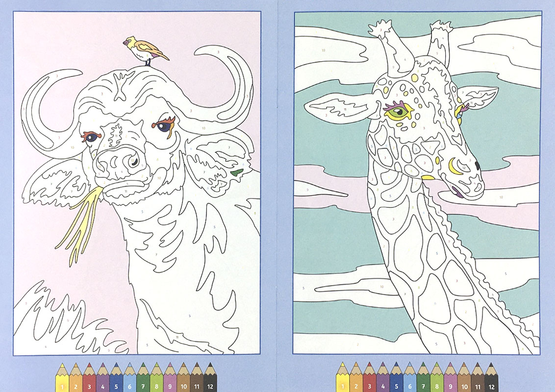
Task: Choose pink pencil 9 under the buffalo page
Action: point(170,377)
